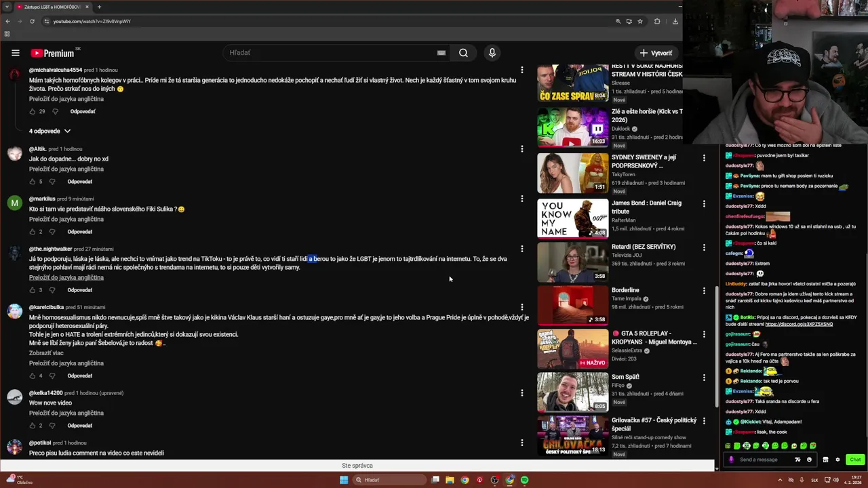Open options menu for @the.nightwalker comment

click(x=521, y=249)
